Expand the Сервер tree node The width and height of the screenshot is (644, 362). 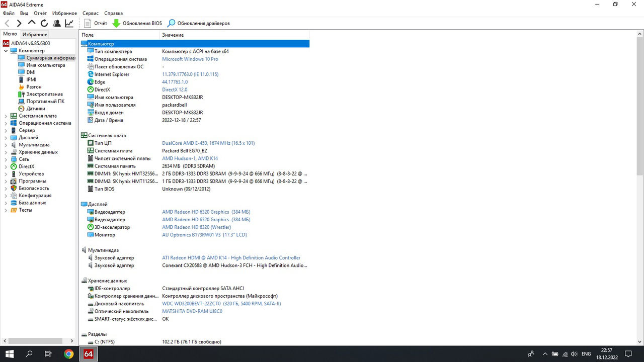[x=6, y=130]
